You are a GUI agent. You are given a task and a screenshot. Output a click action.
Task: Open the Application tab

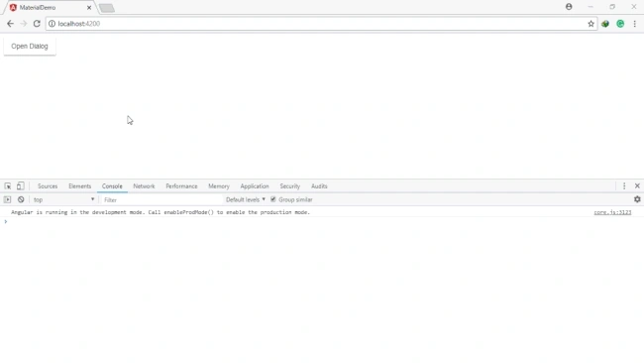[x=255, y=186]
